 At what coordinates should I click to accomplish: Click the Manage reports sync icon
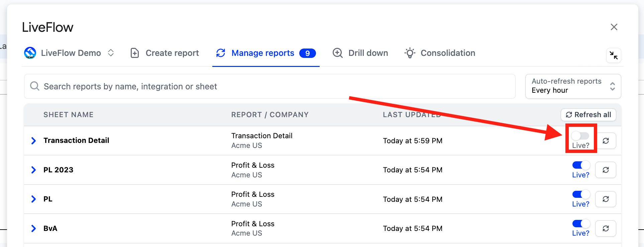tap(221, 53)
